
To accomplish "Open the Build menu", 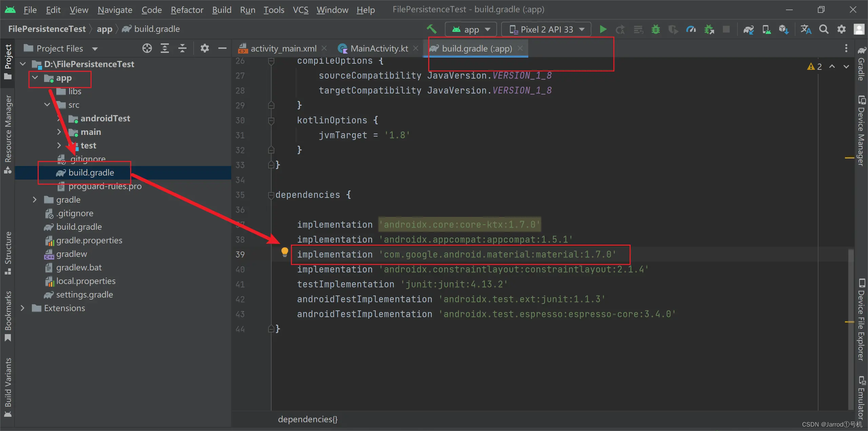I will tap(221, 10).
